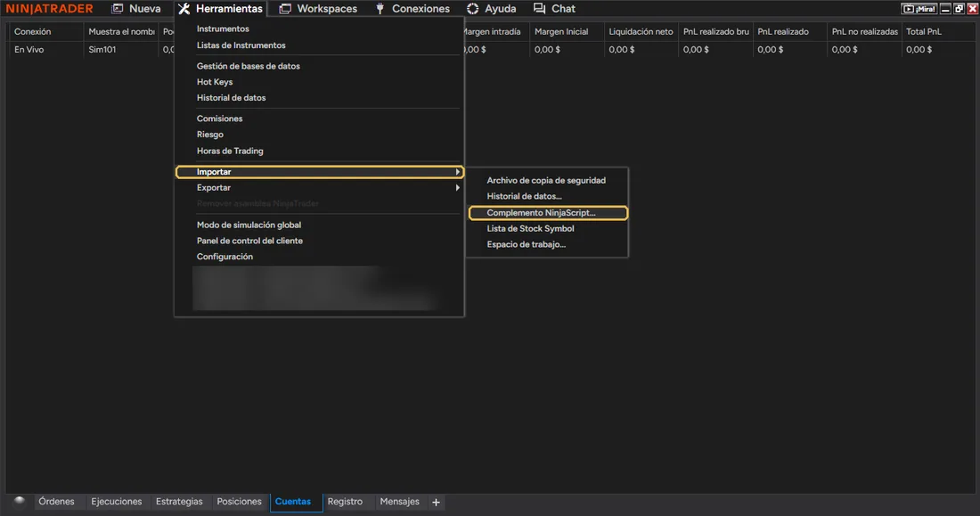Click the NinjaTrader logo
This screenshot has height=516, width=980.
tap(49, 9)
